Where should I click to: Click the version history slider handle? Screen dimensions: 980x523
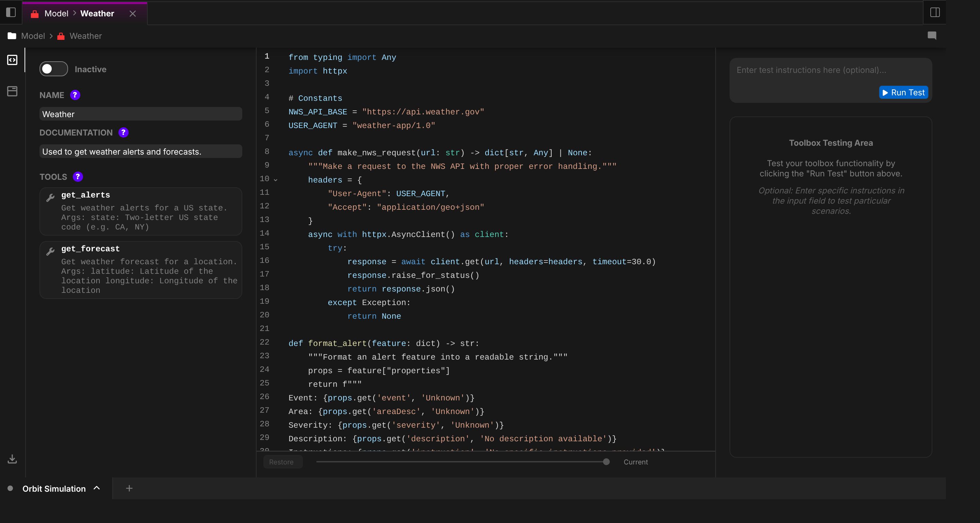pos(606,462)
